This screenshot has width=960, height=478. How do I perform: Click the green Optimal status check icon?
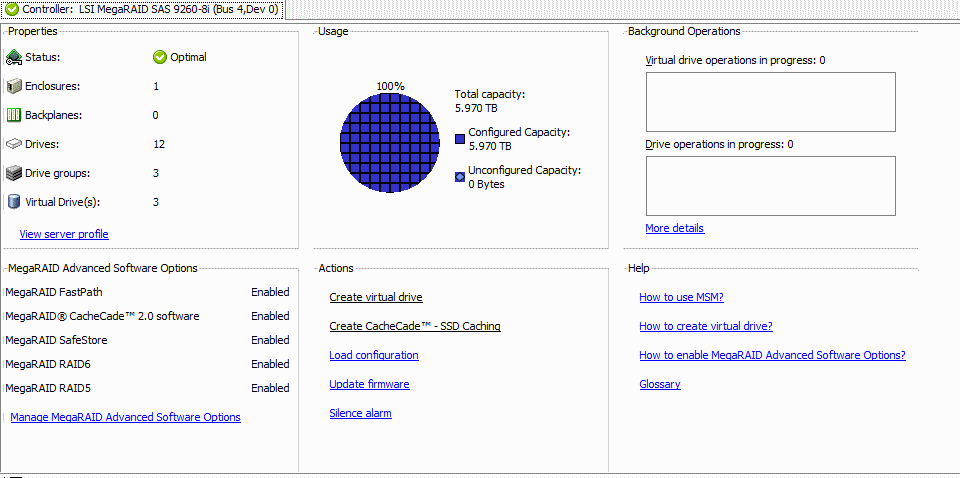pos(160,57)
